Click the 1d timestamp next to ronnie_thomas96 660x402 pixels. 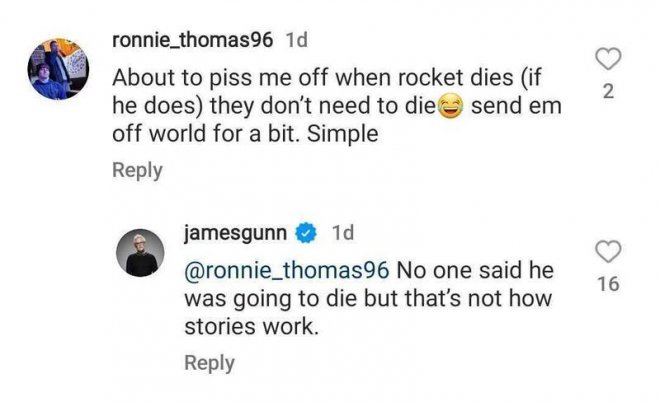pyautogui.click(x=297, y=42)
